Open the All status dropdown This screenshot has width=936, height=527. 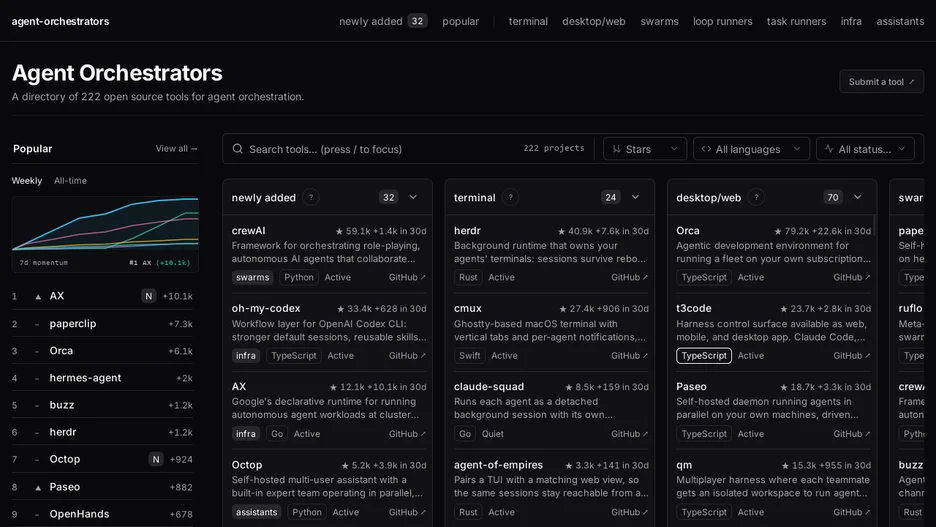tap(865, 149)
